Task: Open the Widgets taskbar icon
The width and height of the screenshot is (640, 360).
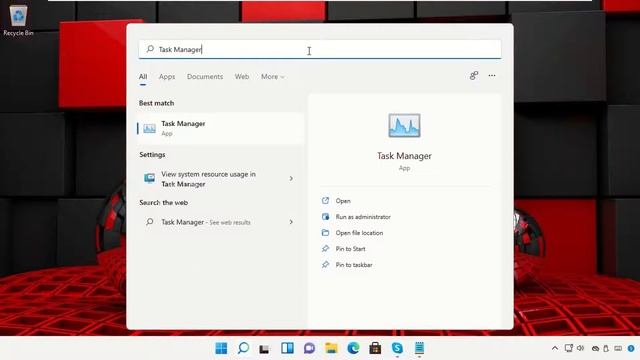Action: pyautogui.click(x=287, y=348)
